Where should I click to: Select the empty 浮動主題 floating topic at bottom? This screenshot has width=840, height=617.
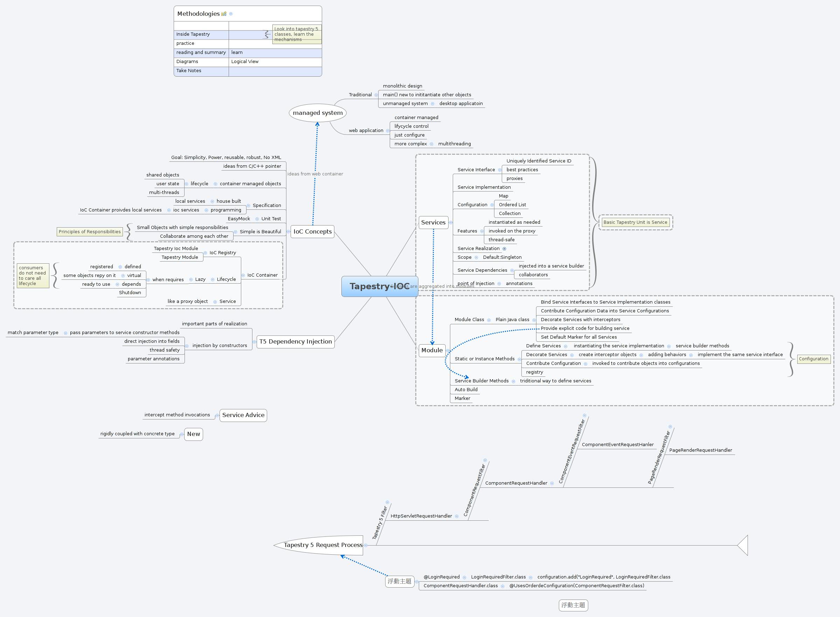click(x=573, y=605)
